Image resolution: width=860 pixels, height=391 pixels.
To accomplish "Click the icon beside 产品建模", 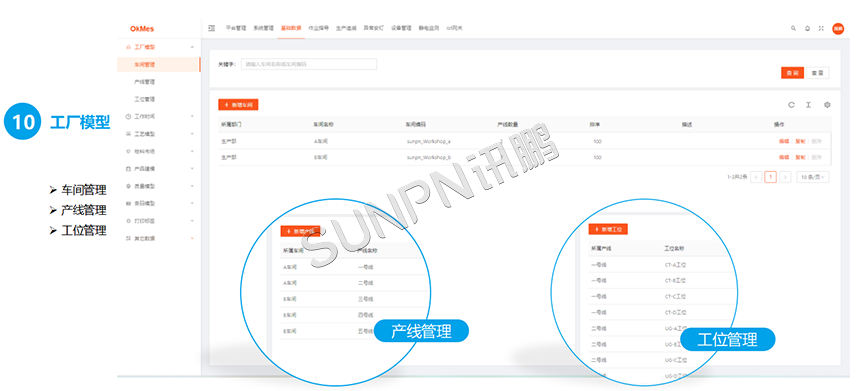I will [x=128, y=168].
